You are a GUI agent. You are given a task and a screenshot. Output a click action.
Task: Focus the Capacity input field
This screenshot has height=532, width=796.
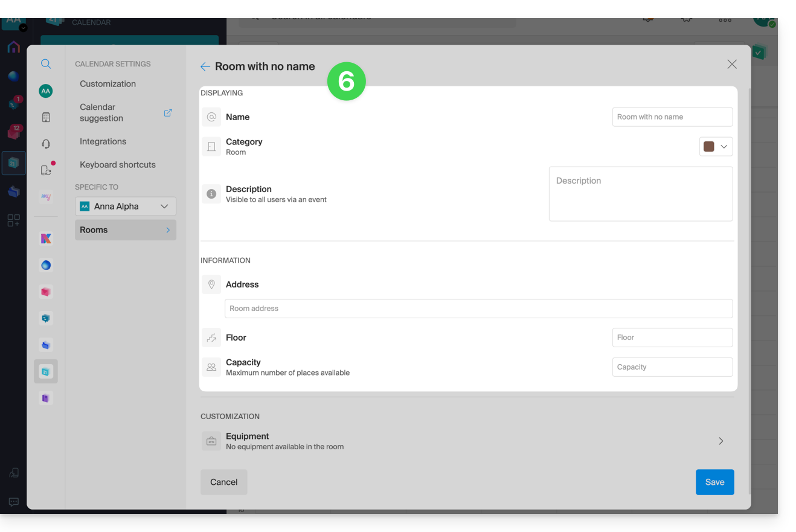tap(672, 367)
